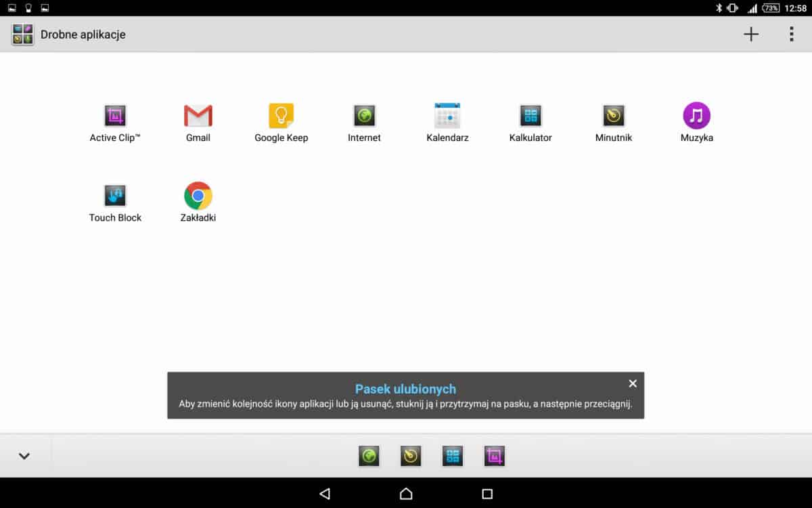The image size is (812, 508).
Task: Tap the Internet icon in favorites bar
Action: 369,456
